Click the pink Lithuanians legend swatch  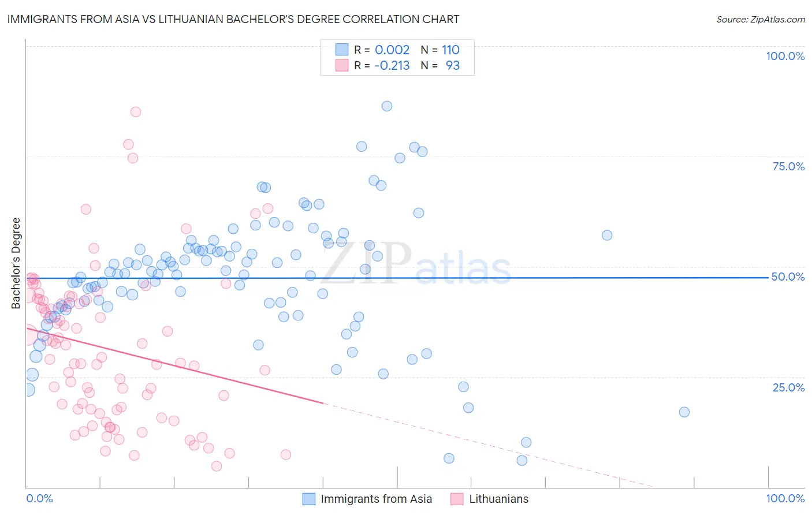(457, 499)
